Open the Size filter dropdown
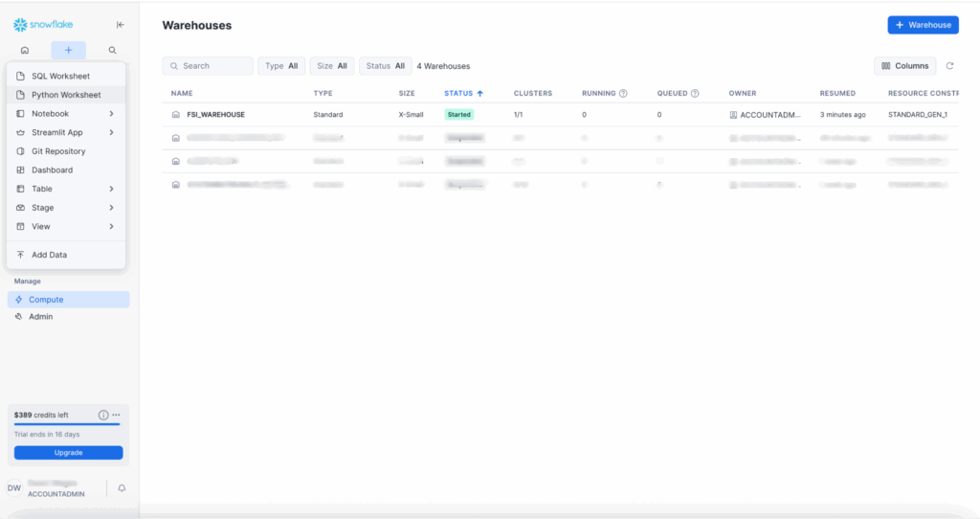Viewport: 980px width, 519px height. coord(332,66)
